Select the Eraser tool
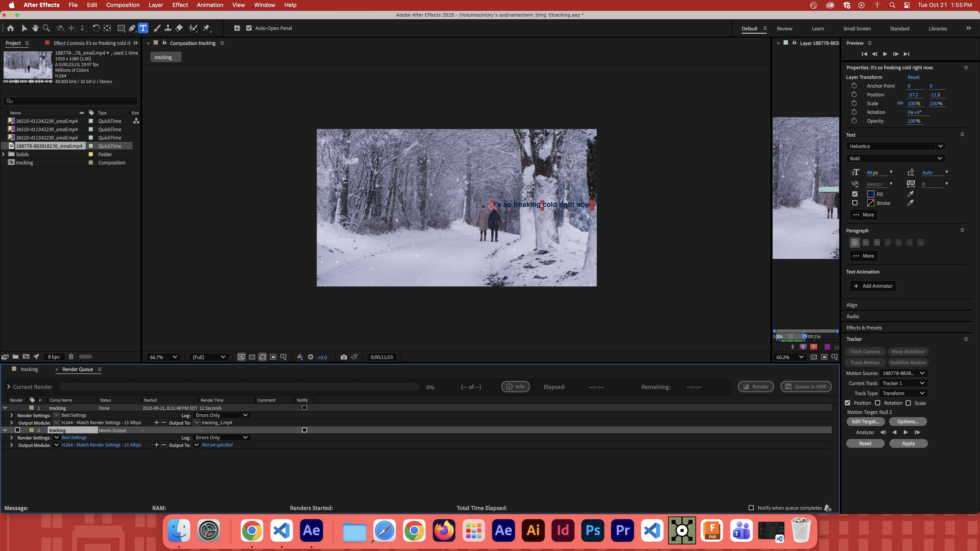The image size is (980, 551). point(179,28)
